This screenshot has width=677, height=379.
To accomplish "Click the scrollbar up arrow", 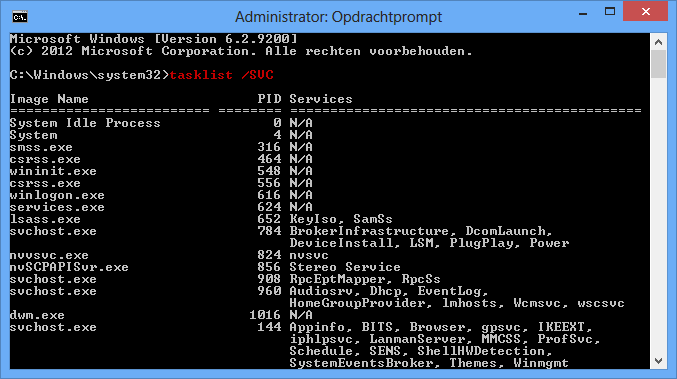I will 658,42.
